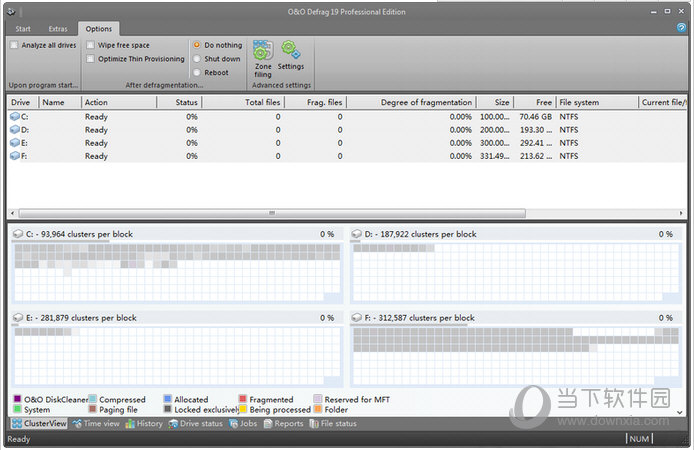The height and width of the screenshot is (450, 694).
Task: Select the Do nothing radio option
Action: 197,45
